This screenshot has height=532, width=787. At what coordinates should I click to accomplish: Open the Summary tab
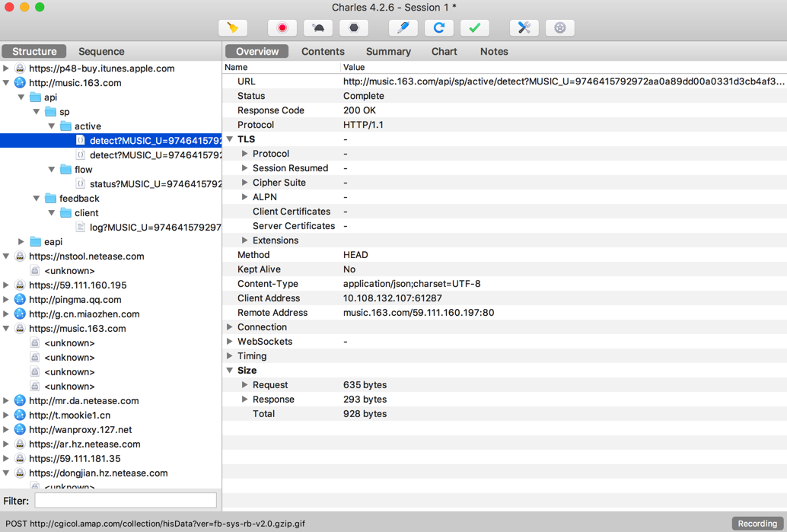coord(388,51)
